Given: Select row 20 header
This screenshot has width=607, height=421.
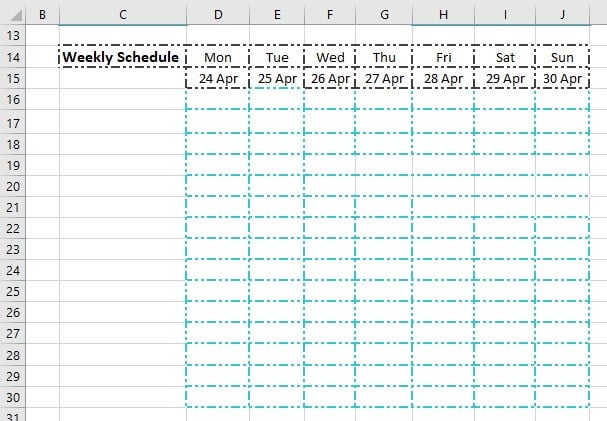Looking at the screenshot, I should tap(13, 186).
